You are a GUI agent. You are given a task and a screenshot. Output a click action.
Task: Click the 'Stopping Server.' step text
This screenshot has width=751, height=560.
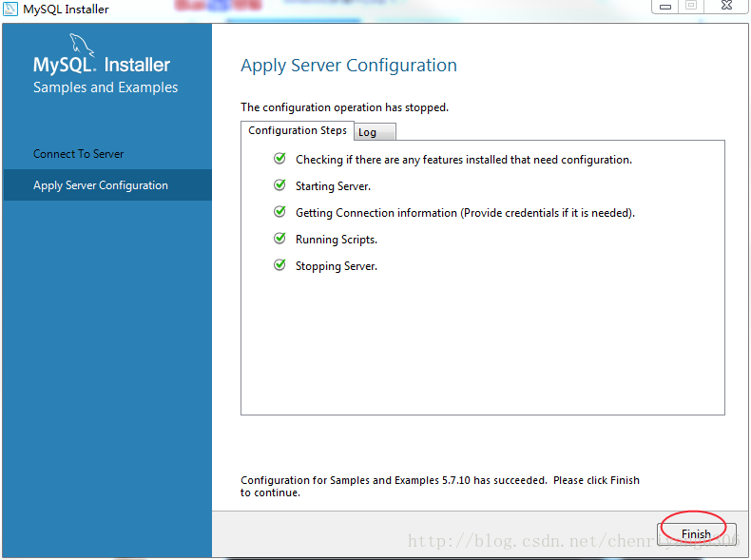point(337,266)
